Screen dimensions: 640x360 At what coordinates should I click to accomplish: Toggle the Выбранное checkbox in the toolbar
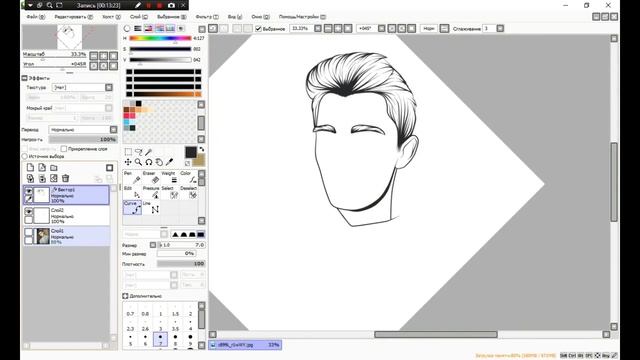258,29
